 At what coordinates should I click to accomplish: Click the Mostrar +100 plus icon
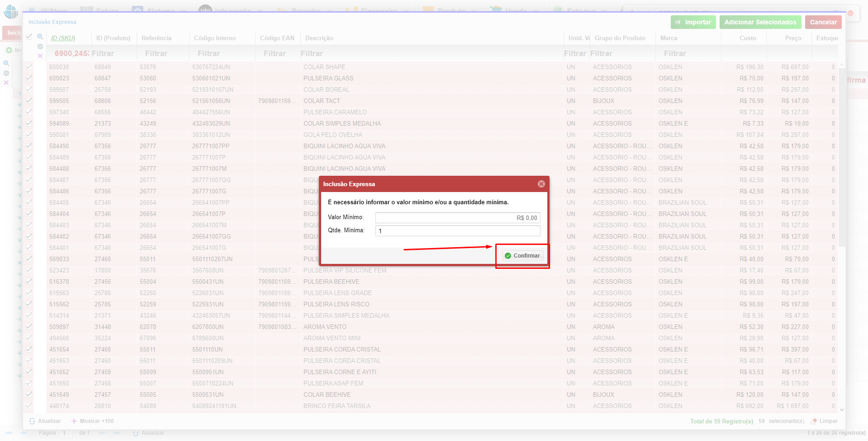point(74,421)
